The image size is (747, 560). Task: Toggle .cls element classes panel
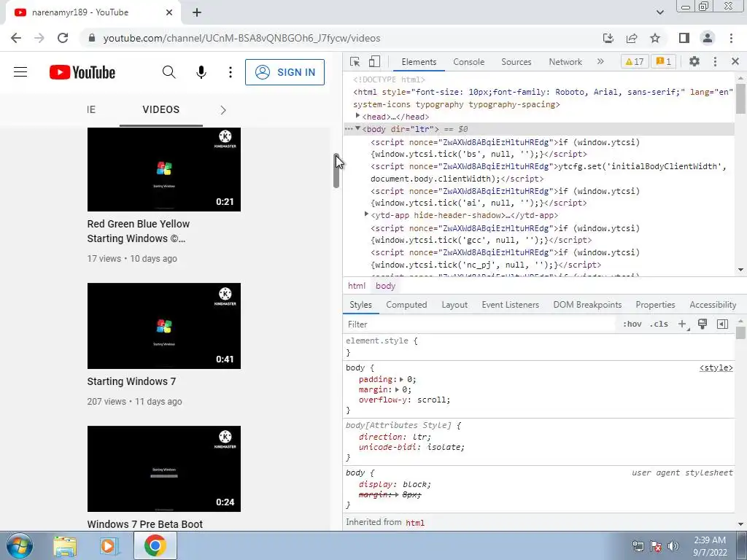[x=659, y=324]
